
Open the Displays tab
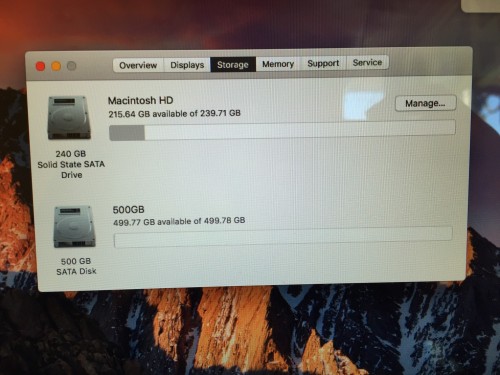pyautogui.click(x=187, y=65)
